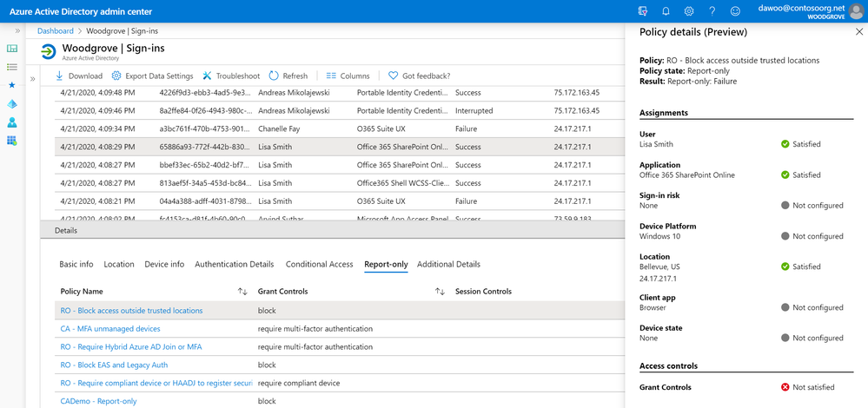Click the Refresh toolbar button

[x=288, y=76]
